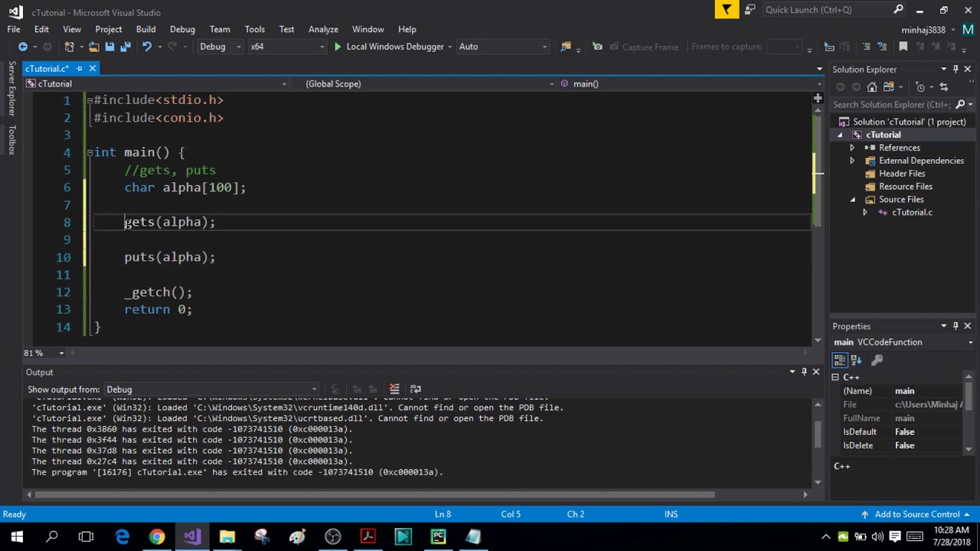The width and height of the screenshot is (980, 551).
Task: Open File Explorer from the taskbar
Action: (227, 536)
